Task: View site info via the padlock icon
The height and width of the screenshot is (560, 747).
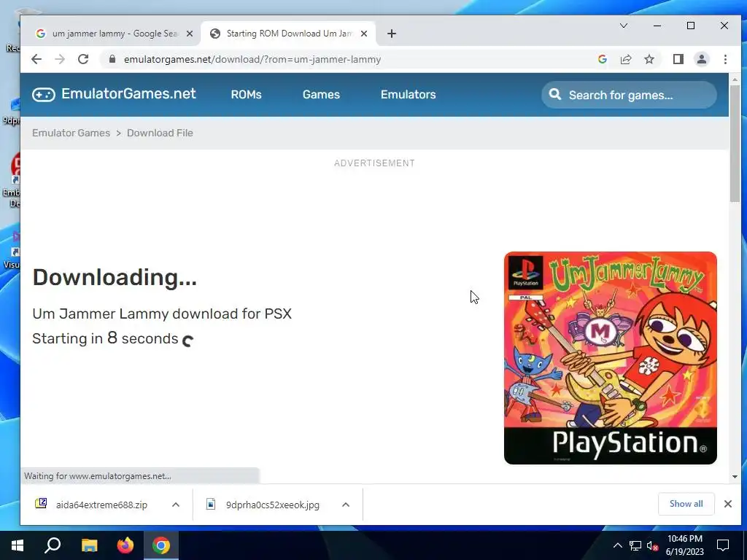Action: click(x=112, y=59)
